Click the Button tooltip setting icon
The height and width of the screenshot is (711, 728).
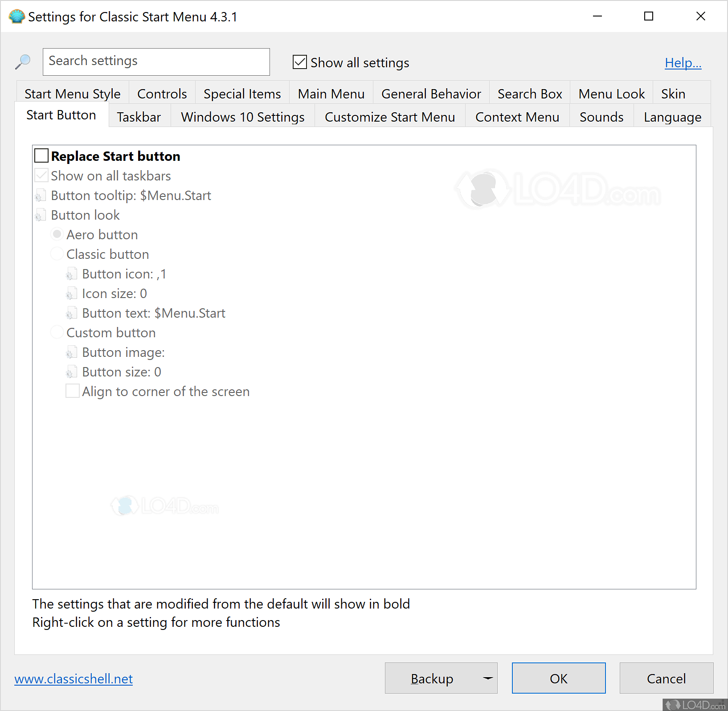tap(41, 196)
